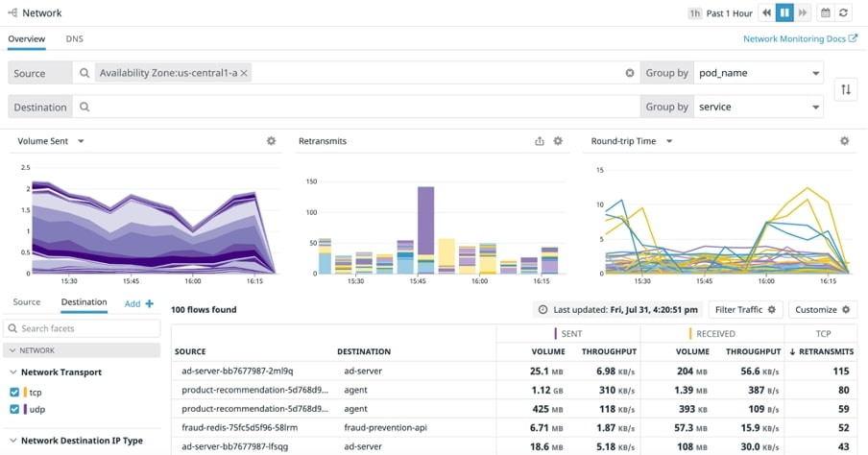Click the rewind time range icon
The height and width of the screenshot is (455, 868).
766,12
